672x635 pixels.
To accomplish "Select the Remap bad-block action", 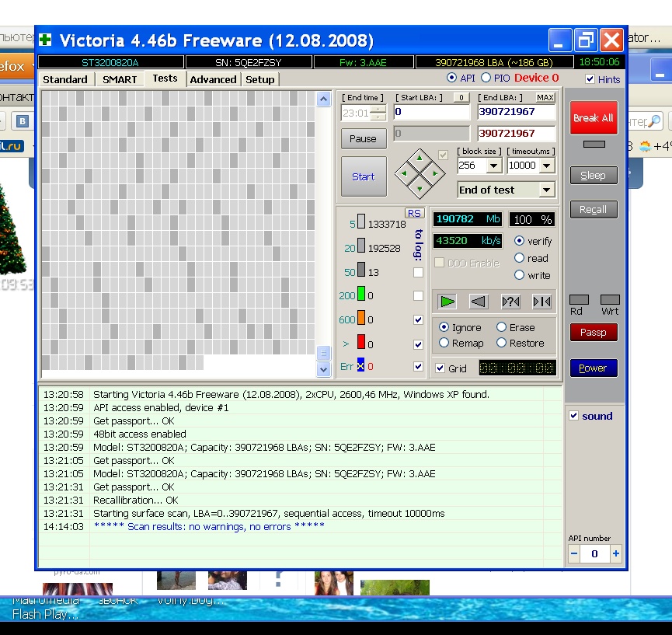I will coord(444,343).
